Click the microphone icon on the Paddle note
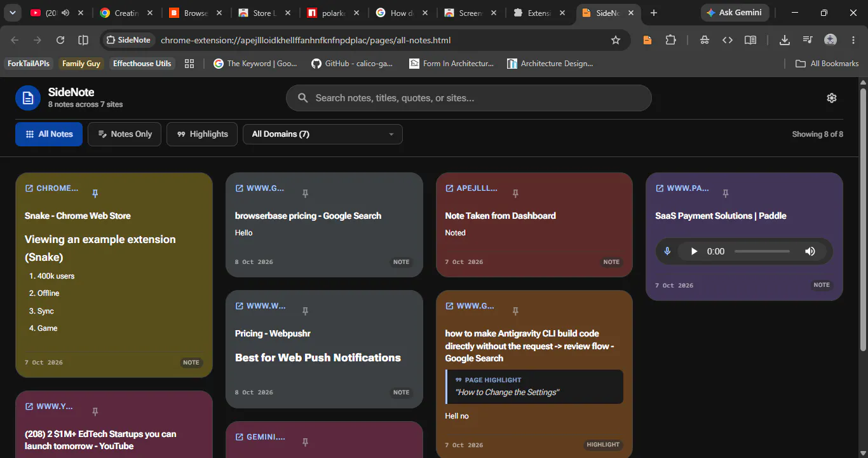868x458 pixels. tap(667, 251)
